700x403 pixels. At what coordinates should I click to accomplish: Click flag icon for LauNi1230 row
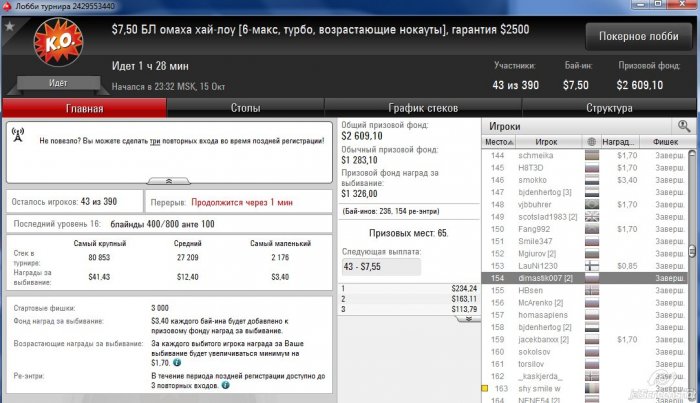click(x=592, y=266)
